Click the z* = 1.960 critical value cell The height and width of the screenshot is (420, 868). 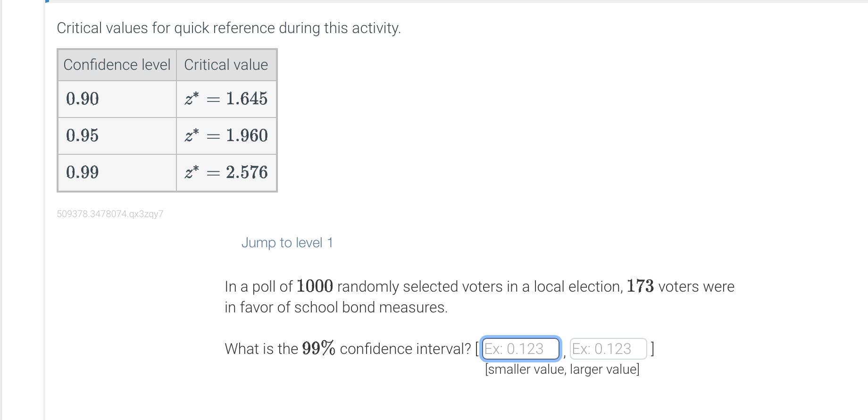[225, 135]
